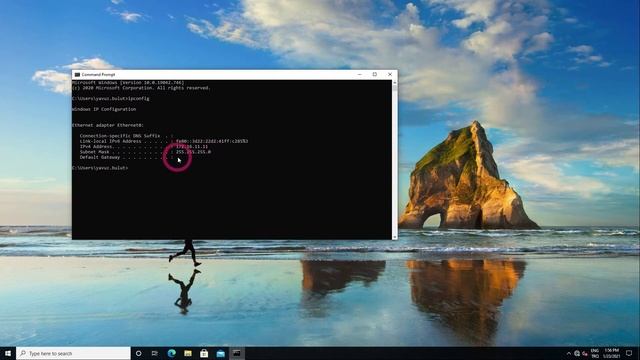Click the 255.255.255.0 subnet mask value
The width and height of the screenshot is (640, 360).
tap(193, 152)
